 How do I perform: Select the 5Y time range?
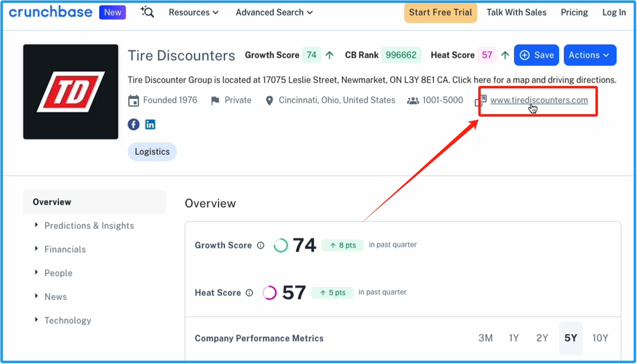(571, 338)
